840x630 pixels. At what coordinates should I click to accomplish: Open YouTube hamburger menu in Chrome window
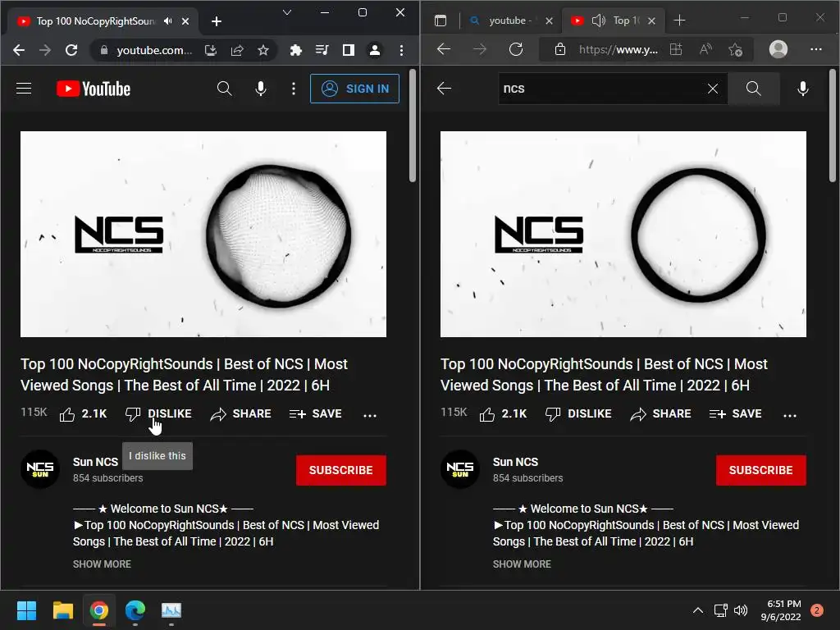pyautogui.click(x=24, y=89)
